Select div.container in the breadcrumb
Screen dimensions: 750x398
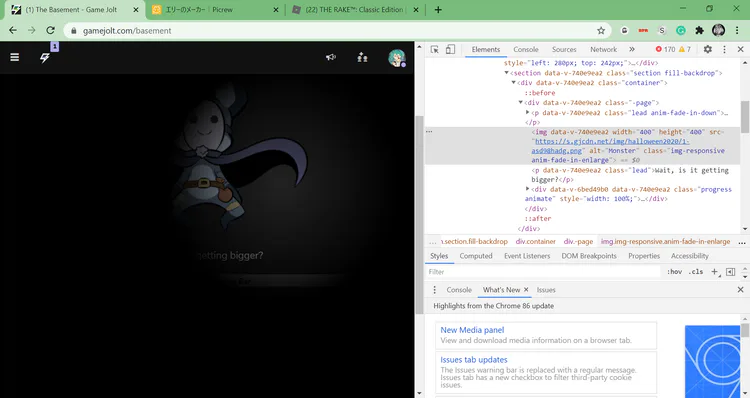(535, 242)
